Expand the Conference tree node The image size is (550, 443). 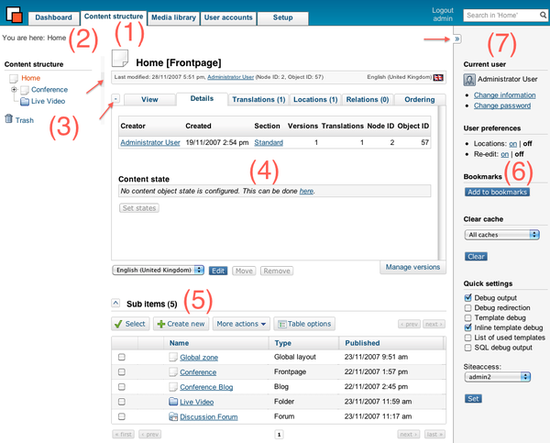coord(14,90)
